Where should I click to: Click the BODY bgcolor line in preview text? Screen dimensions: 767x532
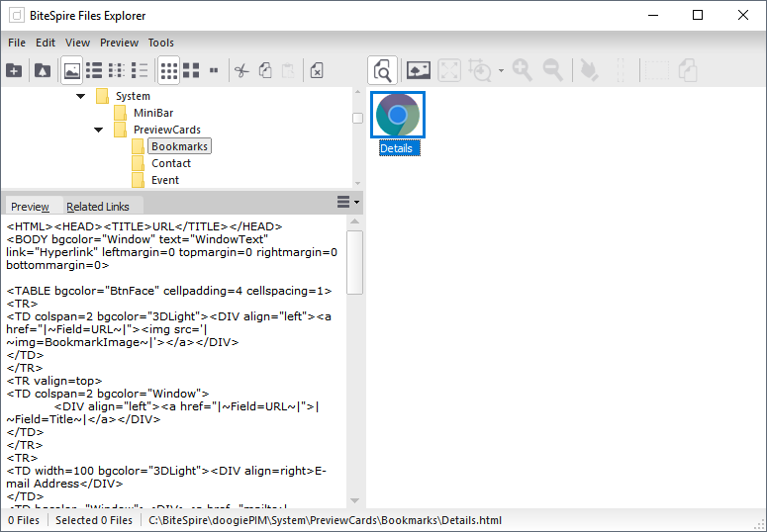click(x=138, y=239)
